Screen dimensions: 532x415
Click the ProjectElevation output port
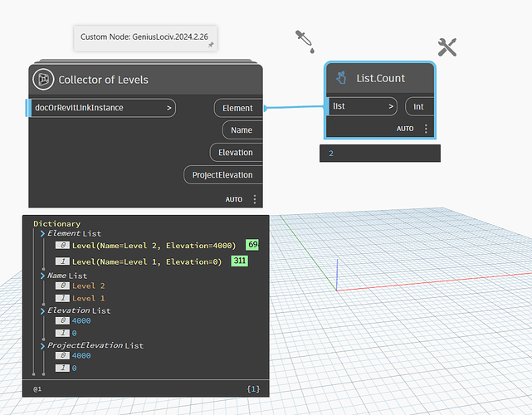click(x=223, y=175)
